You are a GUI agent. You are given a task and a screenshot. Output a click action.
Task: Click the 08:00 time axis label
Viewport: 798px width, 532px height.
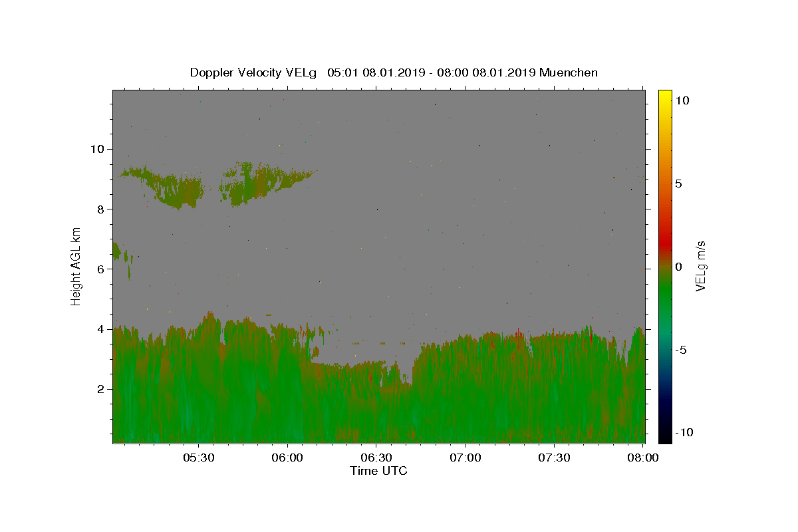tap(643, 458)
